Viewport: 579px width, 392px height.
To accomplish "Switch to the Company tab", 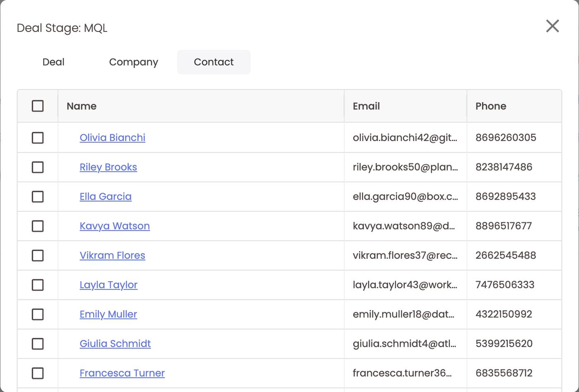I will pos(134,62).
